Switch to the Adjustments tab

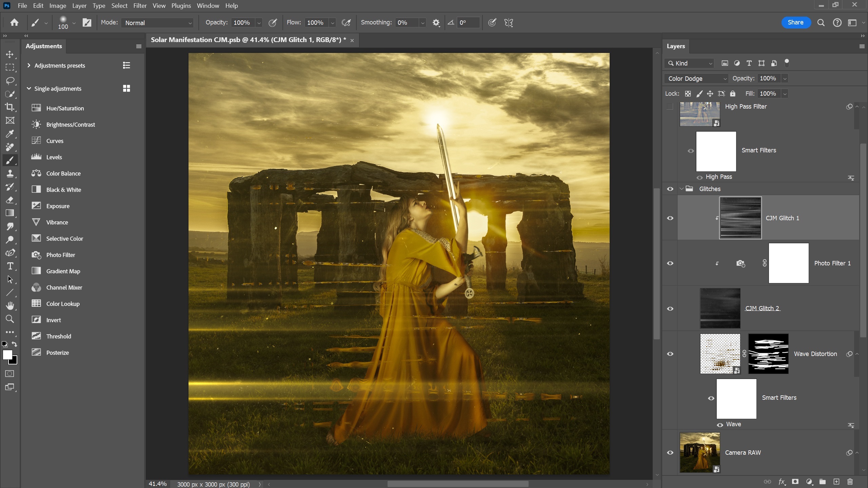(44, 46)
